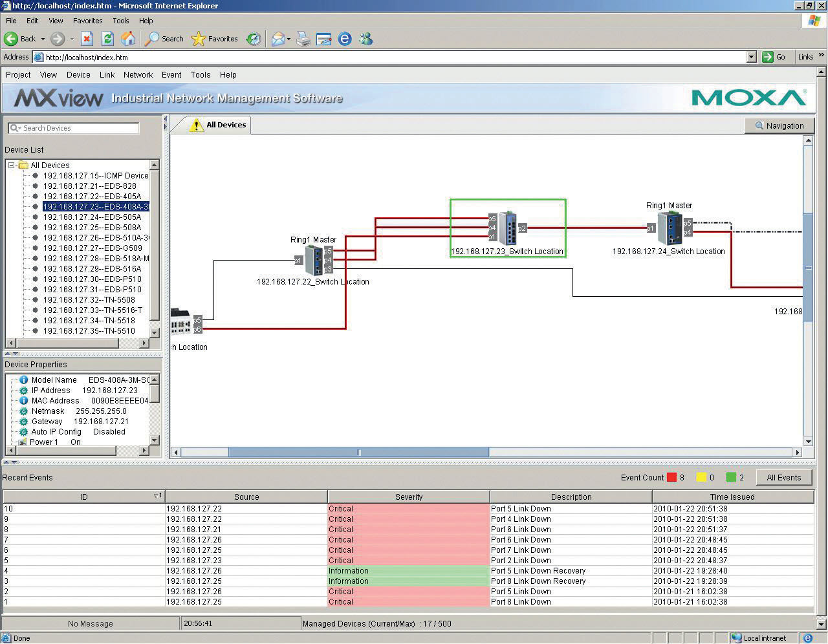
Task: Click the Print toolbar icon
Action: click(x=303, y=39)
